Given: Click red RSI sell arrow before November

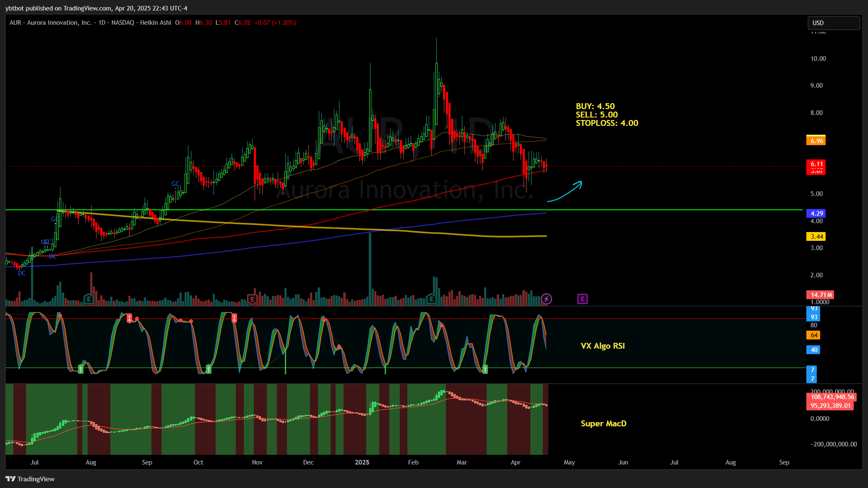Looking at the screenshot, I should click(234, 318).
